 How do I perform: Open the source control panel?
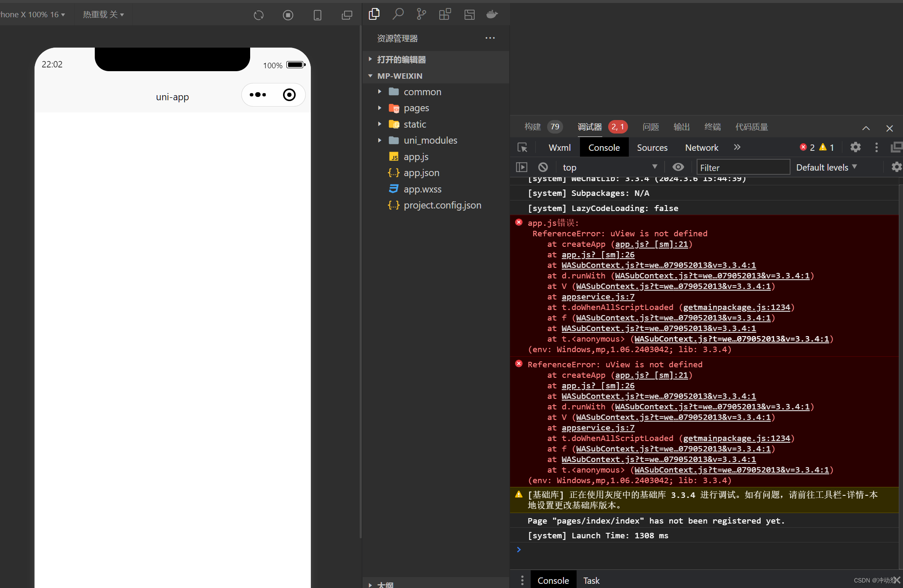[x=421, y=14]
